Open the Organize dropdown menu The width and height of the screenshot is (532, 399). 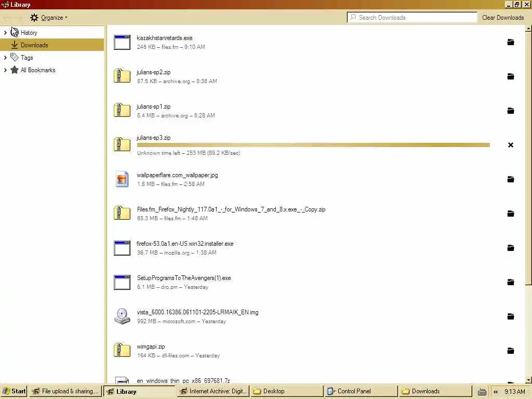point(48,18)
